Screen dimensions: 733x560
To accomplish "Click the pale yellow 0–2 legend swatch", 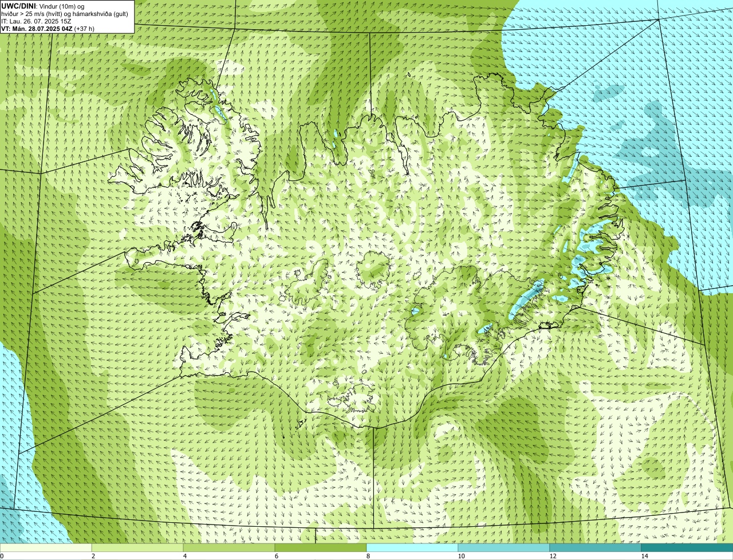I will 46,547.
